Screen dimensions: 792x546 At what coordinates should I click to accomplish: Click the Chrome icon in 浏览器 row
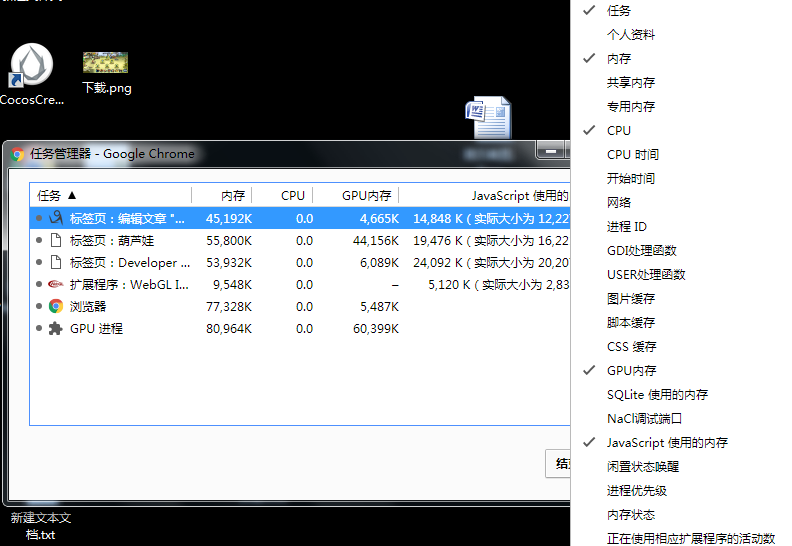(x=56, y=306)
